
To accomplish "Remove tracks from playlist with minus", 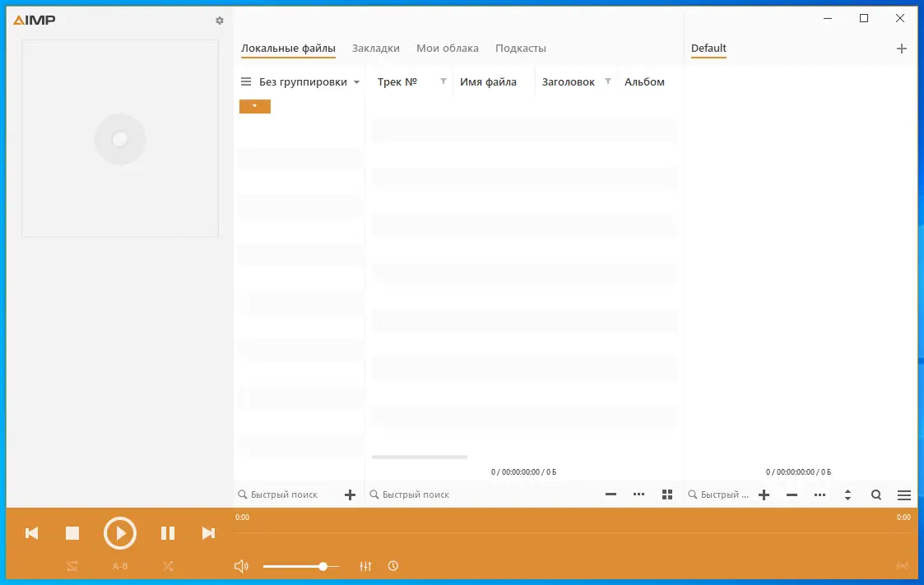I will (x=792, y=494).
